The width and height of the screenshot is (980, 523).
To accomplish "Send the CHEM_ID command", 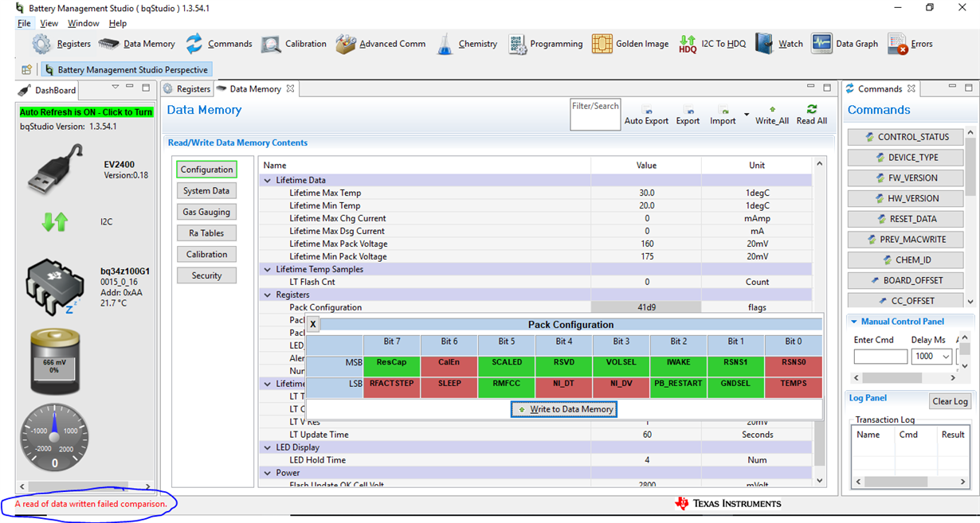I will [x=904, y=260].
